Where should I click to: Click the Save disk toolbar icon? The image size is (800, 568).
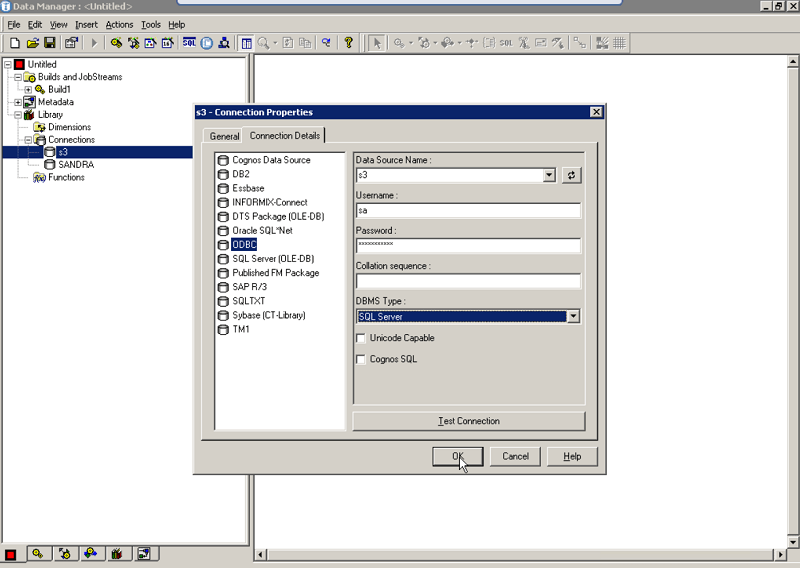(49, 43)
